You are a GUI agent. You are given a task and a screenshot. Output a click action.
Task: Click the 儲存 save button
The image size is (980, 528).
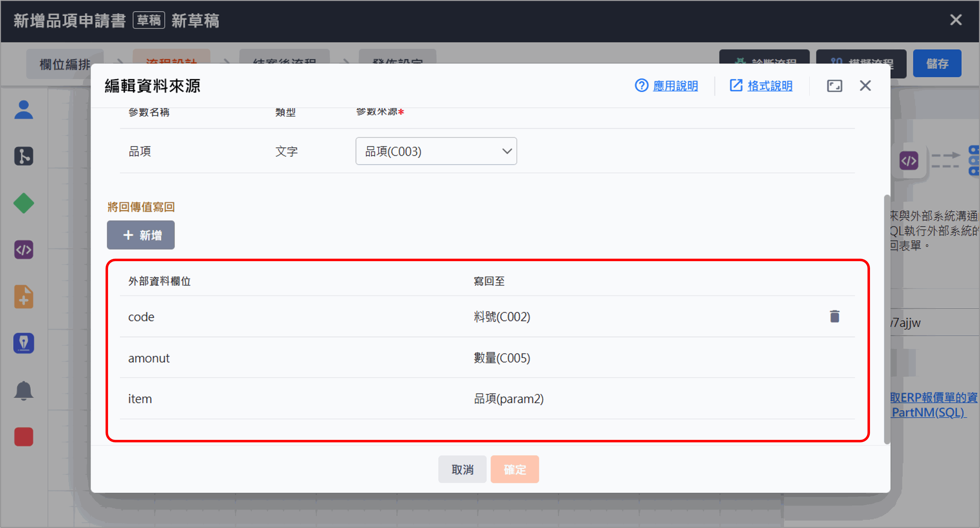937,63
